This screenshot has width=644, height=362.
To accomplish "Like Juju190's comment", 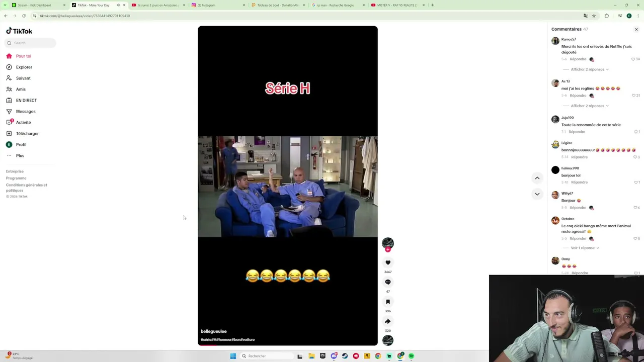I will click(x=635, y=132).
